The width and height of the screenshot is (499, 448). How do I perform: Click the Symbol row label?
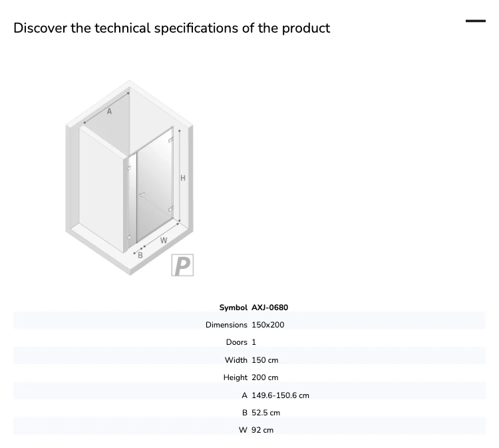[x=234, y=308]
